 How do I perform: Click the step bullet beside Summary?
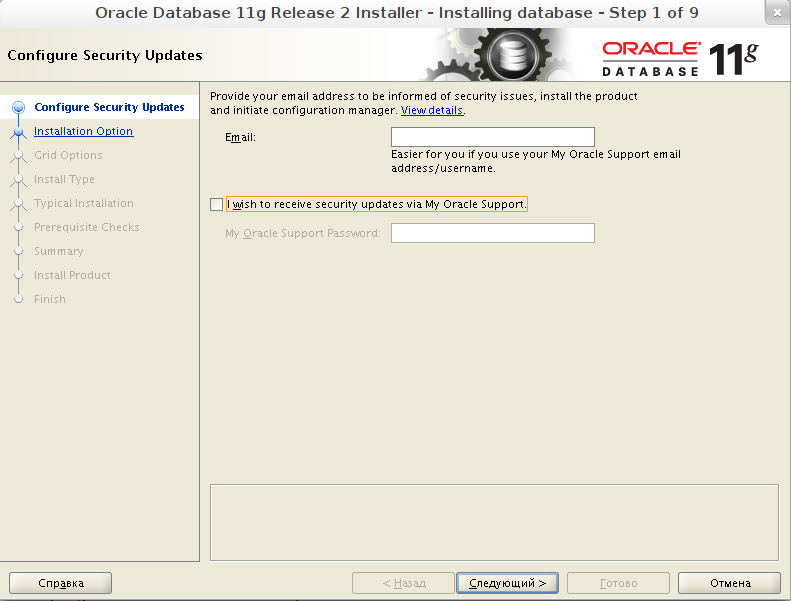coord(19,251)
